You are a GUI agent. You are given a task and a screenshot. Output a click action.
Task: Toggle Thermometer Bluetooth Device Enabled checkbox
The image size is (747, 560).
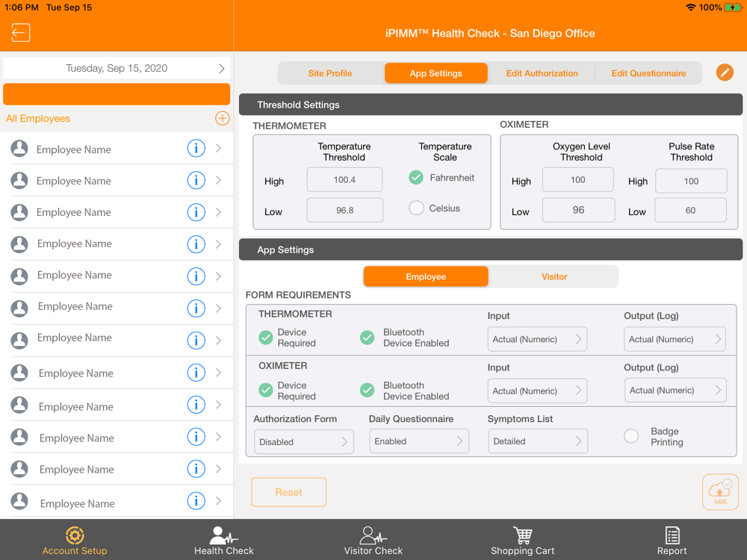point(367,337)
